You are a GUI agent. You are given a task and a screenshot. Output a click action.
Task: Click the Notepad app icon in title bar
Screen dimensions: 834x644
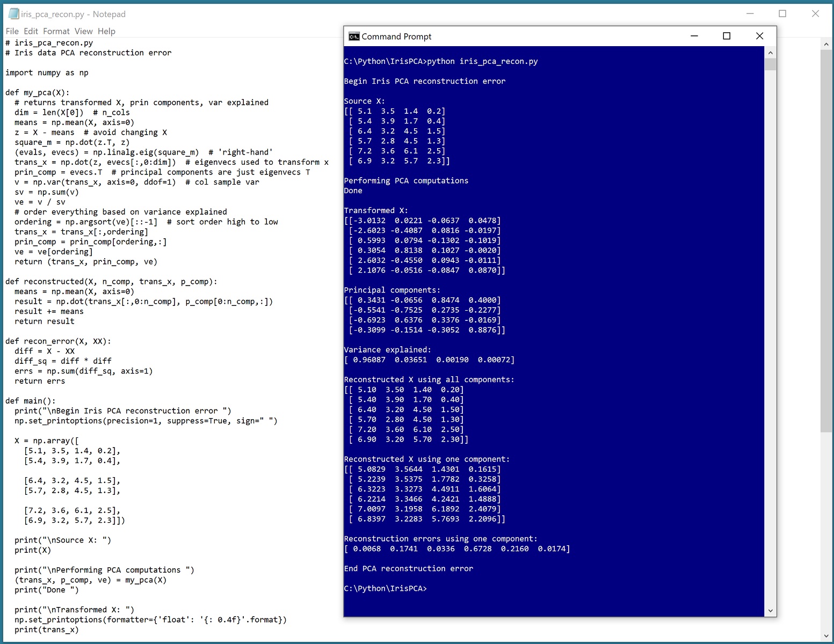click(13, 14)
